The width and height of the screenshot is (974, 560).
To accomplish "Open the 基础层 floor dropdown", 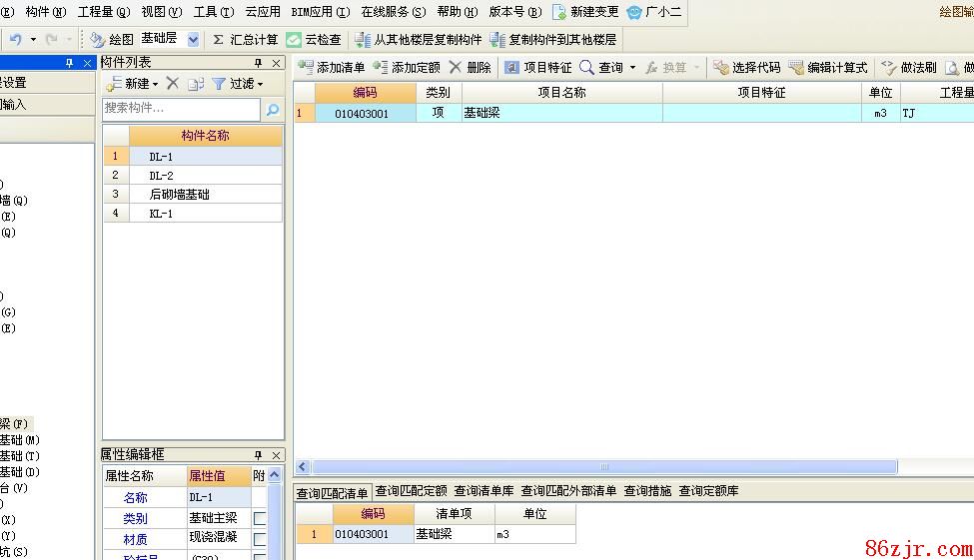I will pyautogui.click(x=193, y=40).
